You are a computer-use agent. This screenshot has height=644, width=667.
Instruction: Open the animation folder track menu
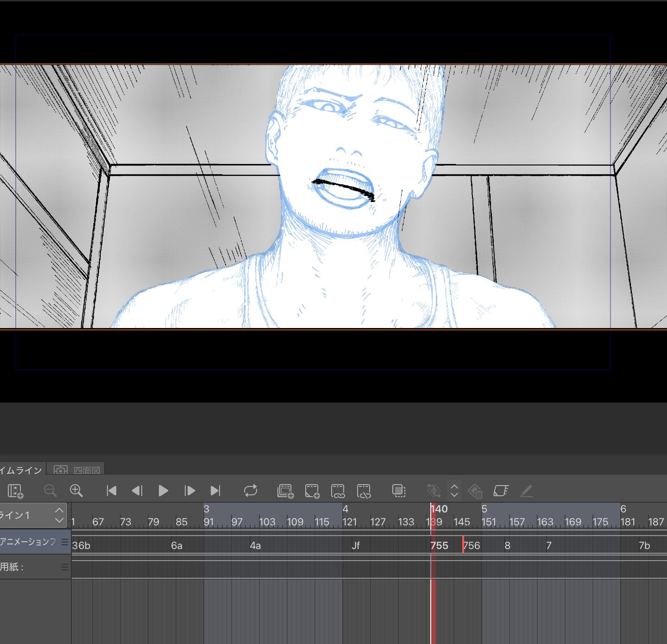(x=64, y=542)
